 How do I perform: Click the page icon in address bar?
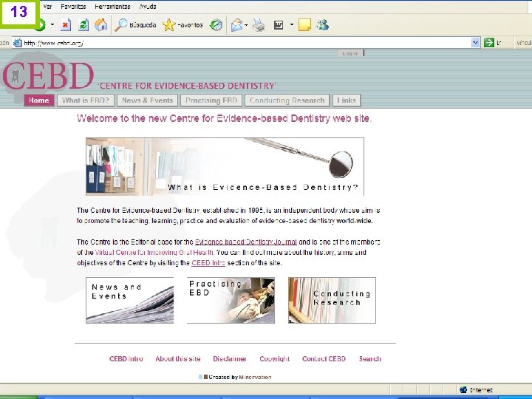17,43
